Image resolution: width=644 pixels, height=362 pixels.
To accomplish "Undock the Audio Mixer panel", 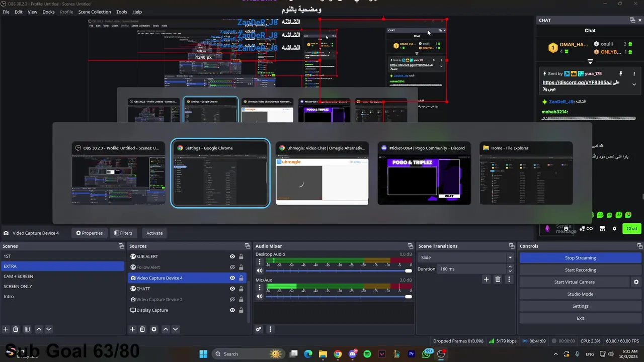I will (x=411, y=246).
